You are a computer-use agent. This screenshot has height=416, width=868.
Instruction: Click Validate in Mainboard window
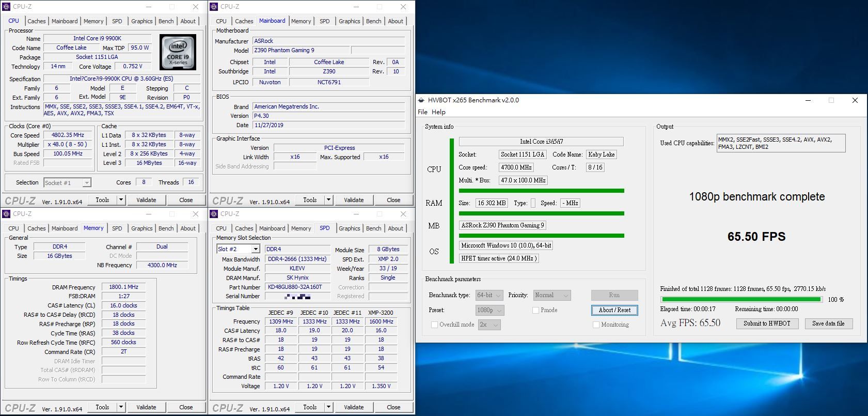click(x=354, y=200)
